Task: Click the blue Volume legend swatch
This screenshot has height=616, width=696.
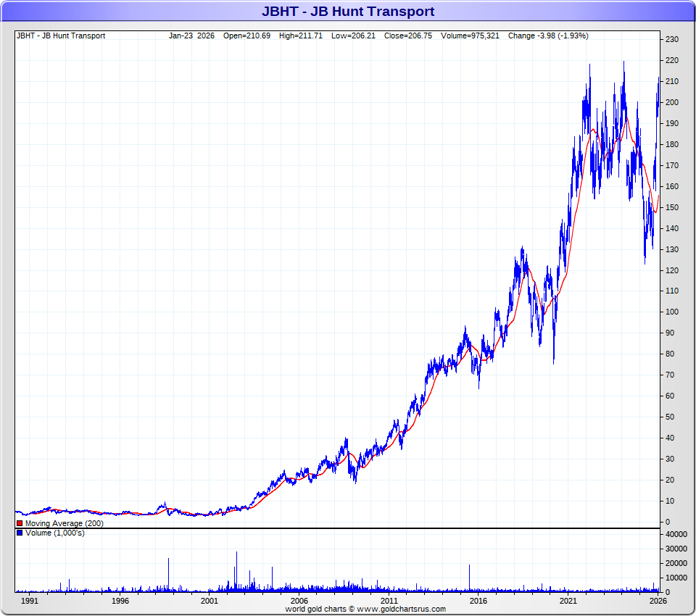Action: (20, 533)
